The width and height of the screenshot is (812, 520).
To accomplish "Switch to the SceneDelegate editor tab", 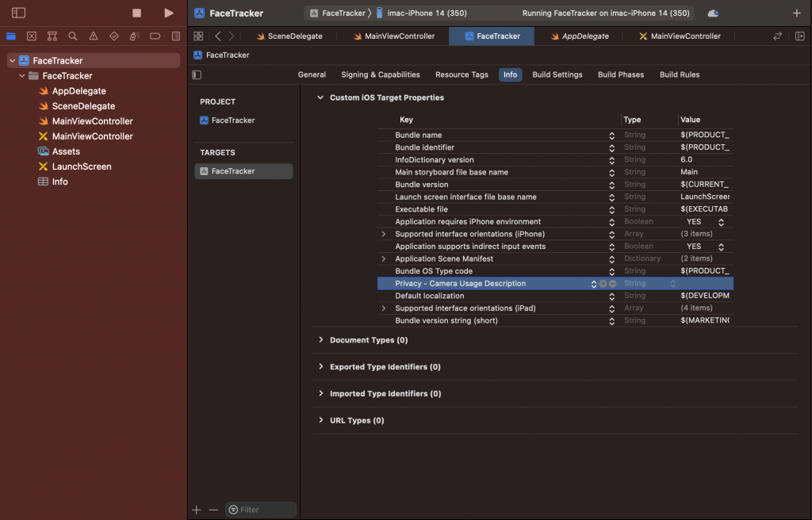I will pos(289,36).
